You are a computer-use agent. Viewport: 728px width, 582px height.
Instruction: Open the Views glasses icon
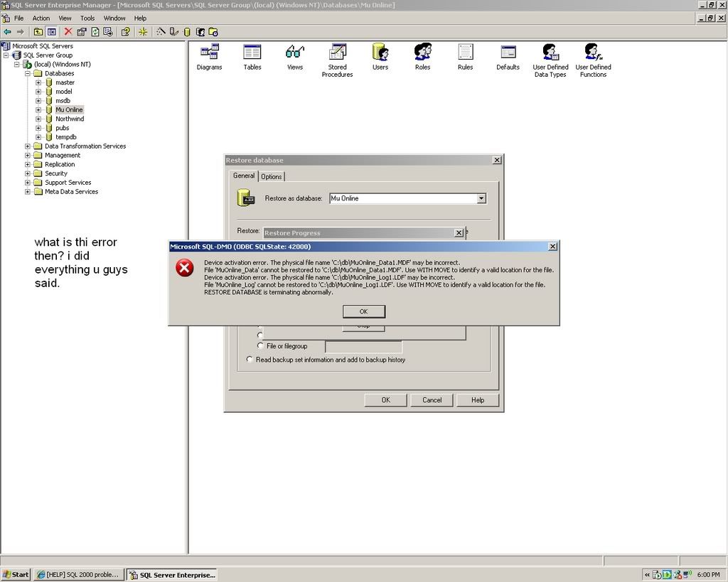tap(294, 53)
